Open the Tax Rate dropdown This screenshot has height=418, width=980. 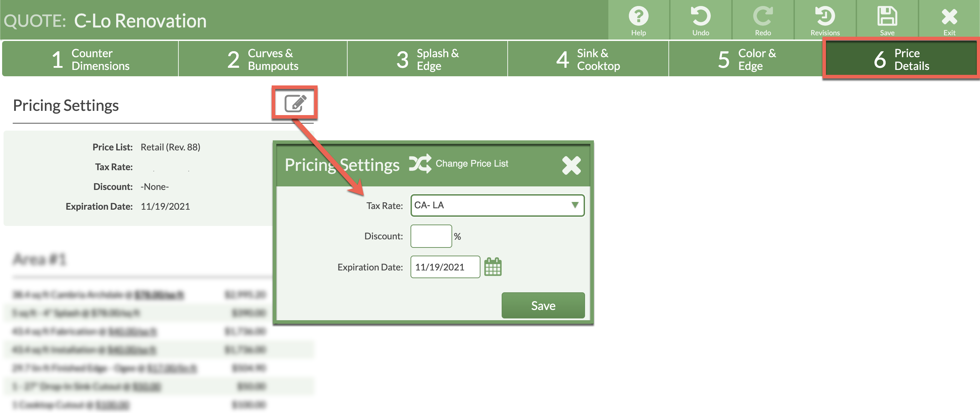point(497,205)
